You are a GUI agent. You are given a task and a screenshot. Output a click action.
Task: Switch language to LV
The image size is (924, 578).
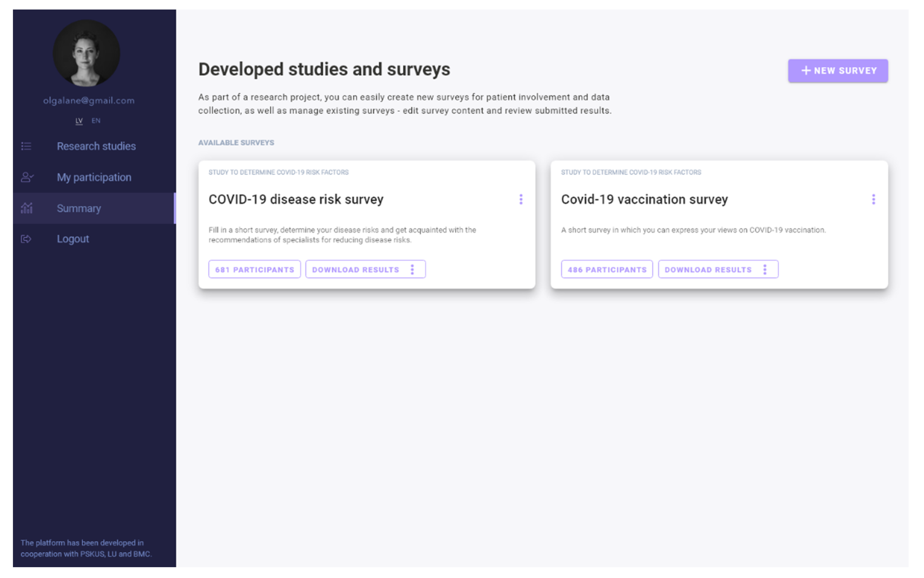point(79,121)
